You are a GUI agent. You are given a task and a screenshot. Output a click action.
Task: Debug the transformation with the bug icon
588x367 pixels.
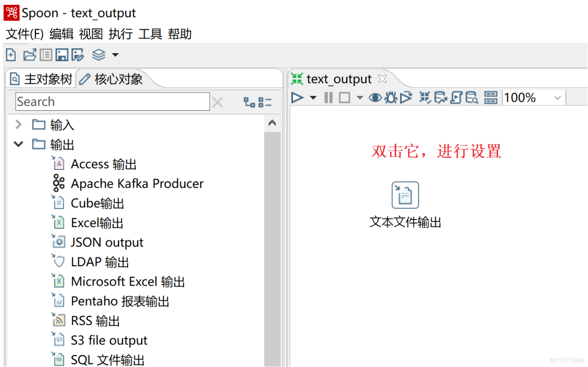[391, 98]
